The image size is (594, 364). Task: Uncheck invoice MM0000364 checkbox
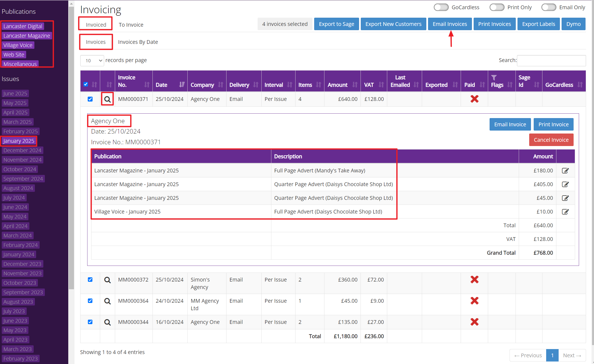90,301
